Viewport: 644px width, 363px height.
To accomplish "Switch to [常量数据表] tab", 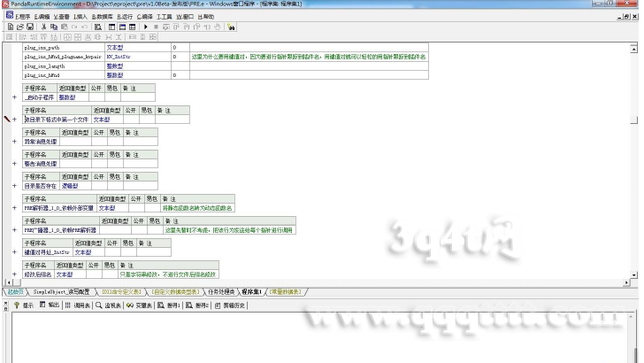I will pyautogui.click(x=285, y=292).
